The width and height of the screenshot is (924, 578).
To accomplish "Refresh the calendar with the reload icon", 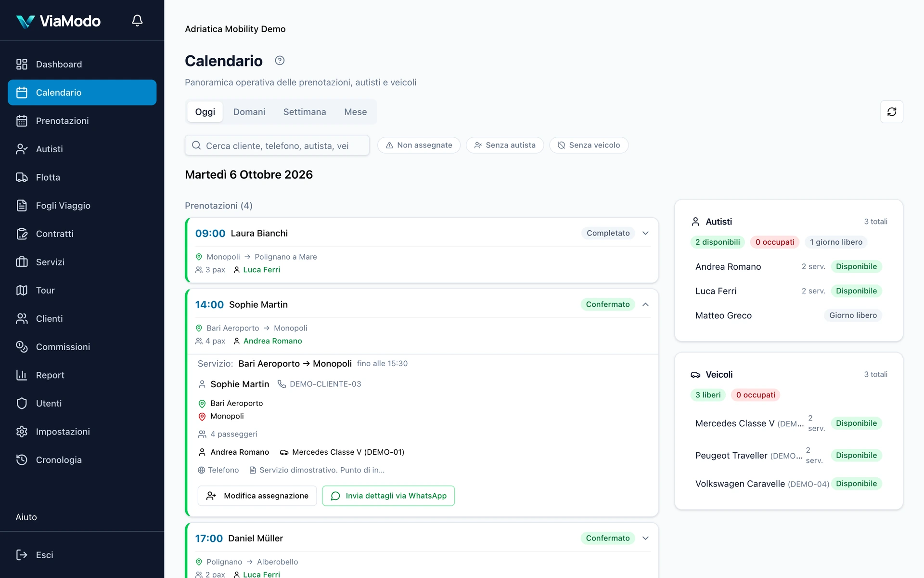I will click(x=891, y=112).
